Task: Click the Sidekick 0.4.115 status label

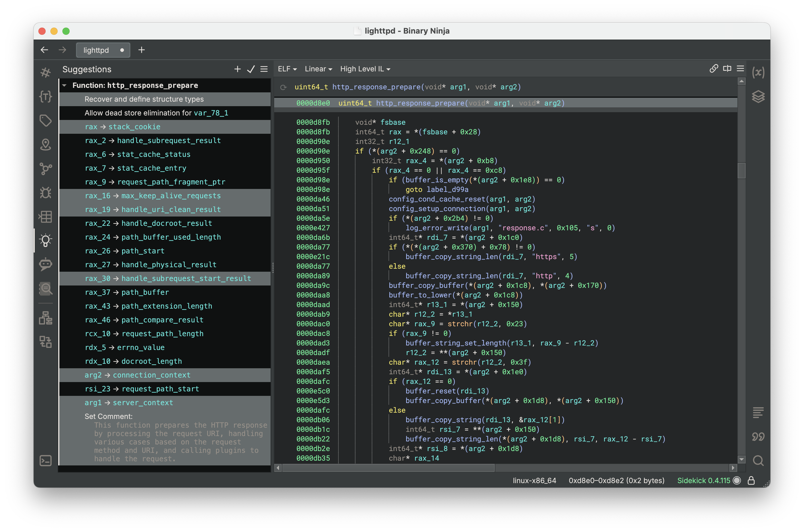Action: tap(703, 480)
